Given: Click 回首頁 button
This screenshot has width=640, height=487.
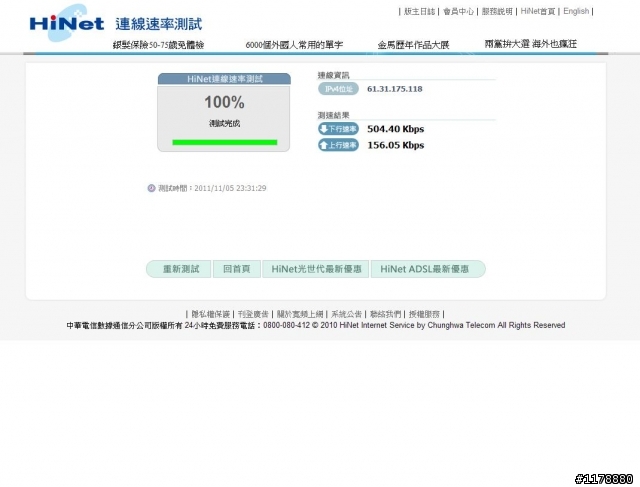Looking at the screenshot, I should coord(237,269).
